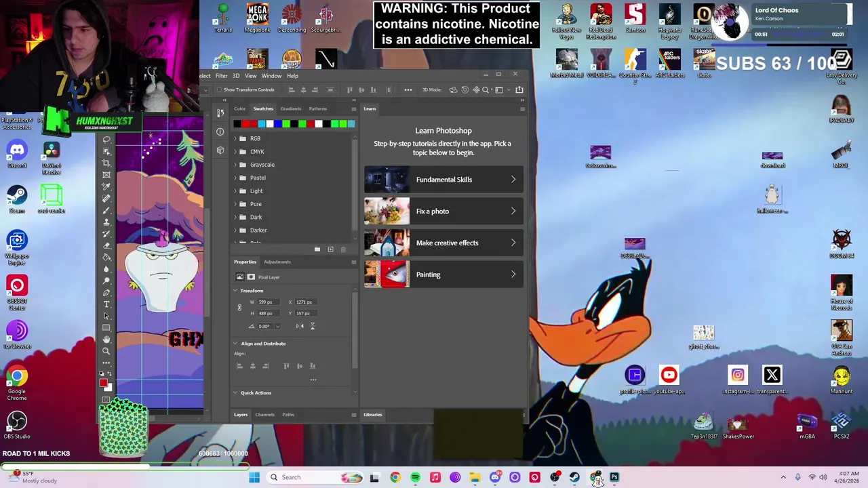Open the Help menu
The width and height of the screenshot is (868, 488).
292,76
